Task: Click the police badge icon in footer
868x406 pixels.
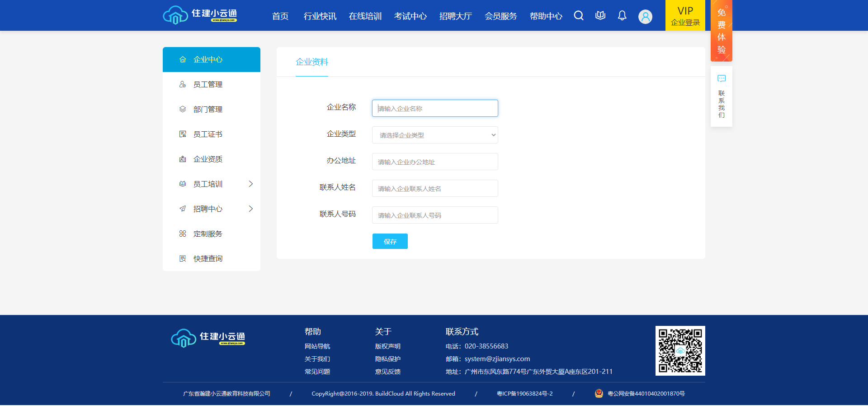Action: pyautogui.click(x=599, y=393)
